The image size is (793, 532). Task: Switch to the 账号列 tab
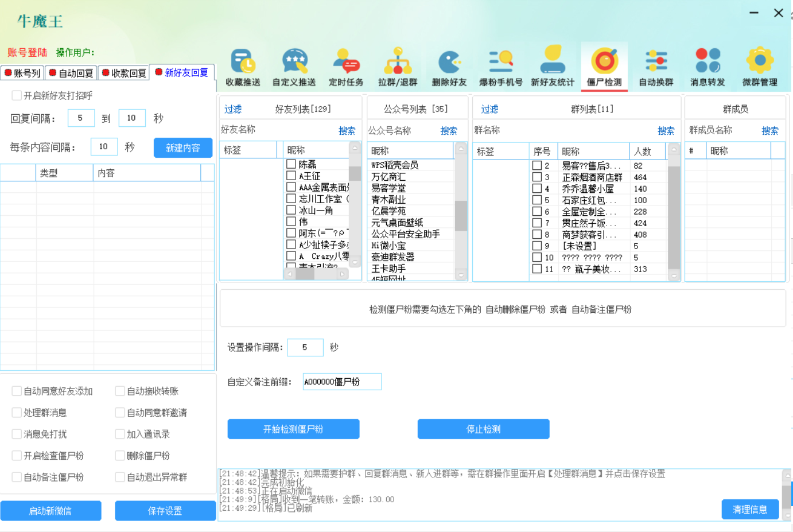pyautogui.click(x=22, y=73)
